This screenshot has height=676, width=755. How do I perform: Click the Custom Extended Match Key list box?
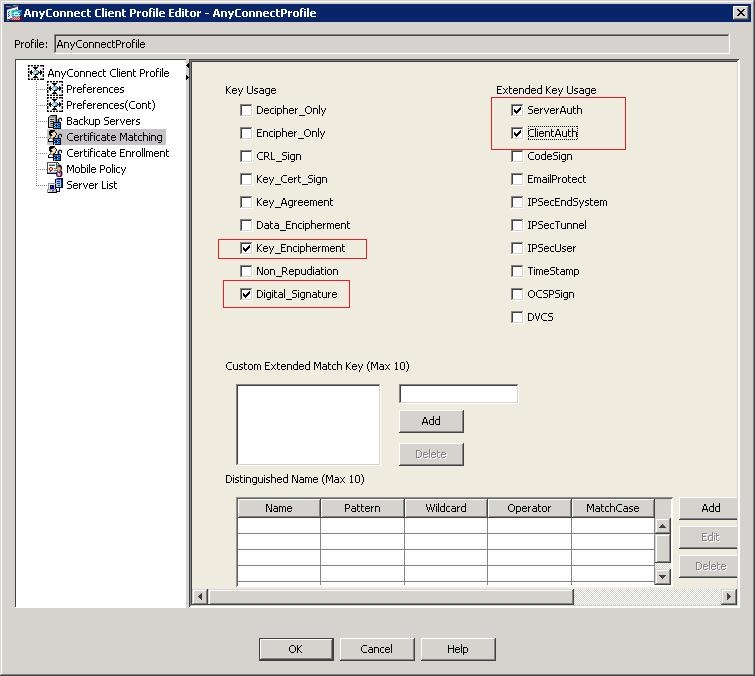point(308,425)
